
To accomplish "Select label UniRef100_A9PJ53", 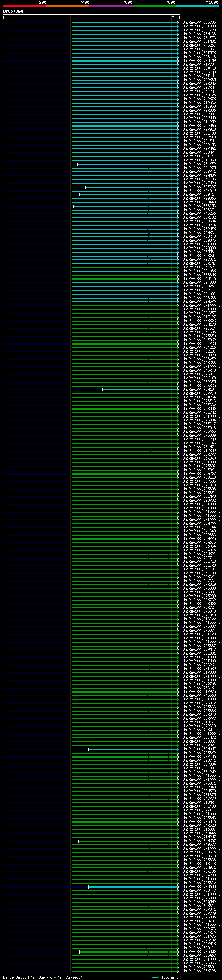I will [x=199, y=145].
